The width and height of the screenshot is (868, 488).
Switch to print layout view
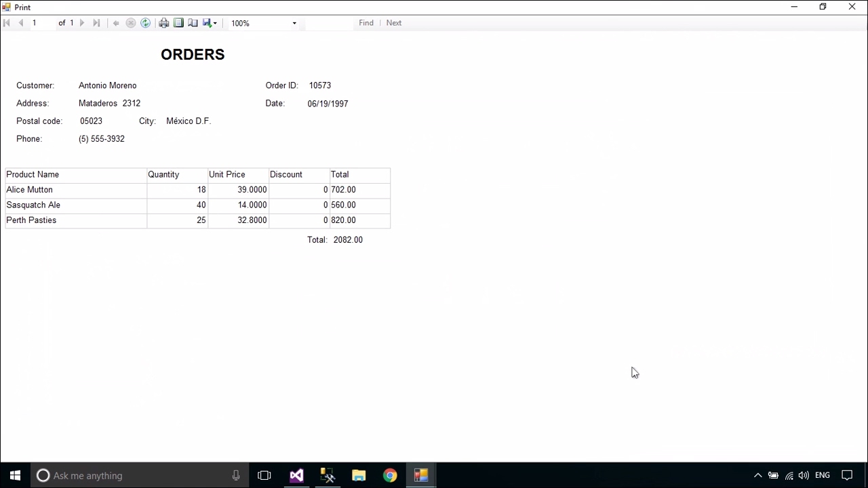(x=178, y=23)
